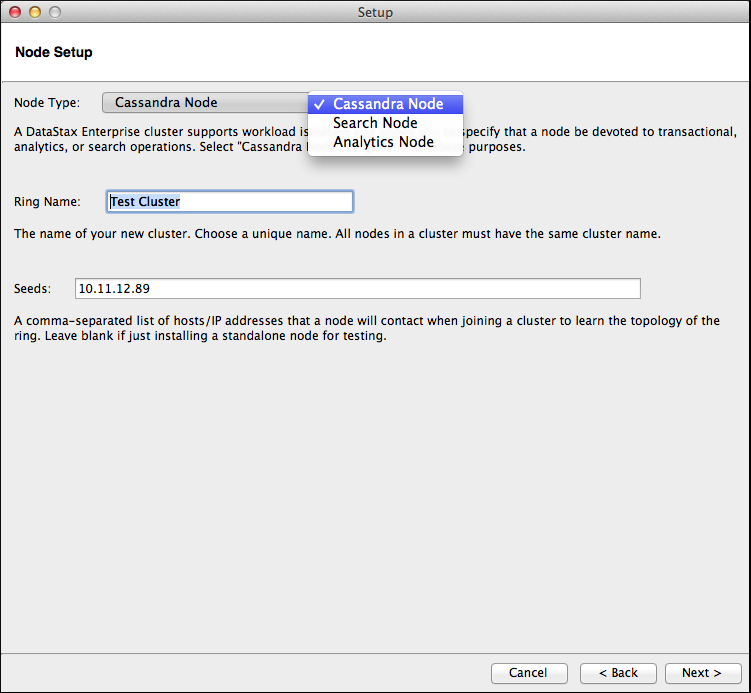The image size is (751, 693).
Task: Pick Analytics Node in the dropdown list
Action: (x=383, y=142)
